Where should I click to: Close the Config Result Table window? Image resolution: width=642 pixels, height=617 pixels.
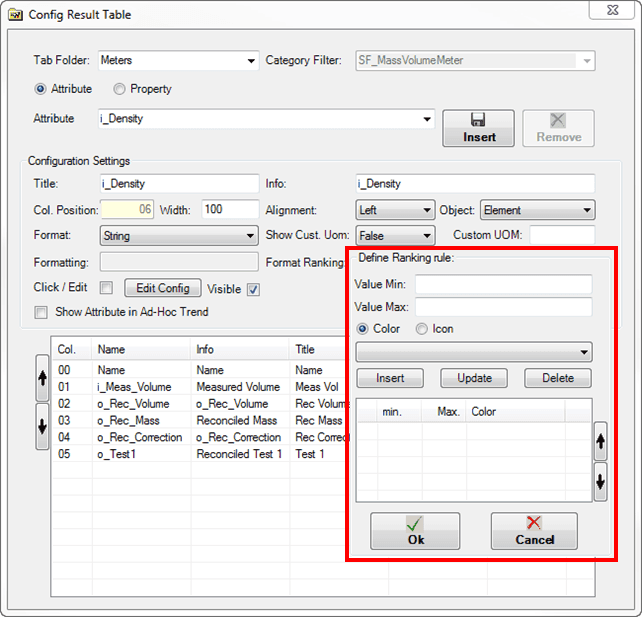point(612,10)
